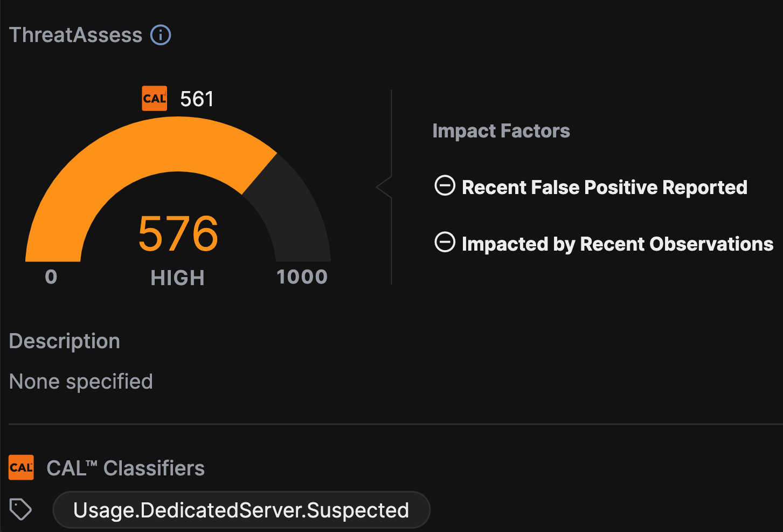Click the 576 threat score value
Viewport: 783px width, 532px height.
178,234
